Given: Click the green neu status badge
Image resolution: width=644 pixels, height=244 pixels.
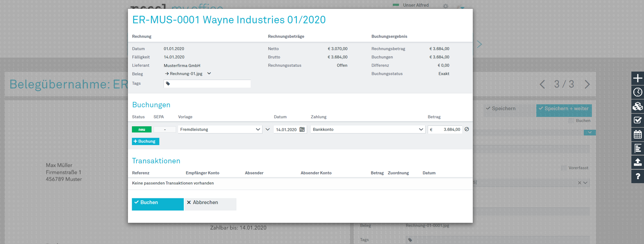Looking at the screenshot, I should [142, 130].
